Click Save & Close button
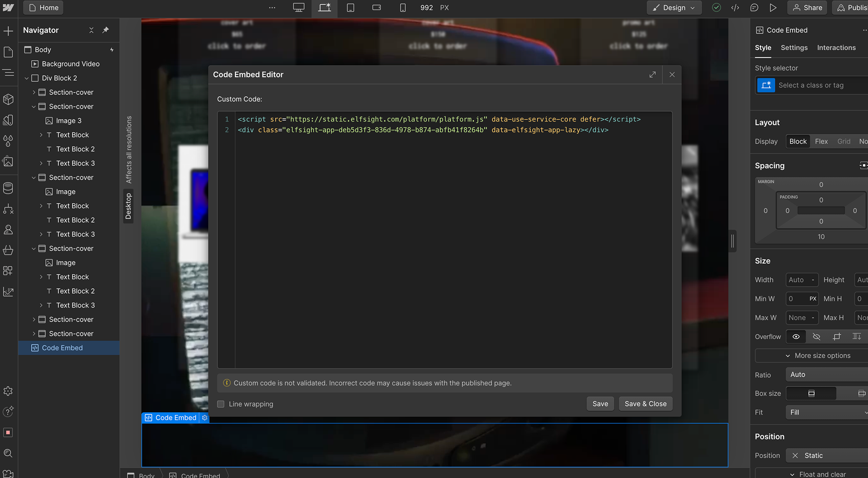The height and width of the screenshot is (478, 868). click(646, 404)
